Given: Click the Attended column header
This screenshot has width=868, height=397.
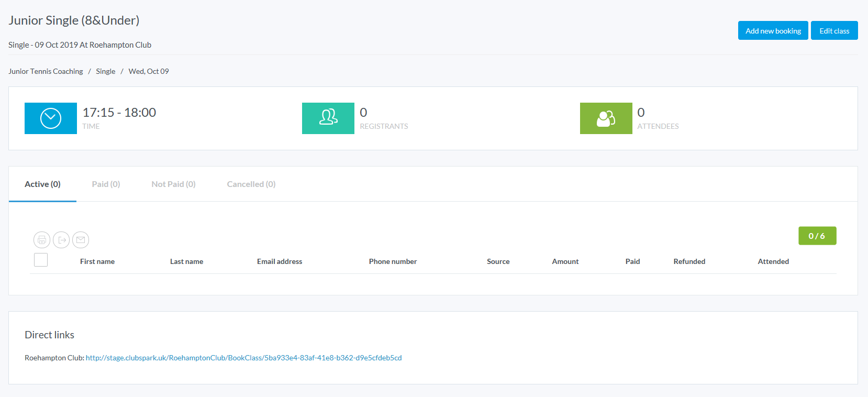Looking at the screenshot, I should point(773,261).
